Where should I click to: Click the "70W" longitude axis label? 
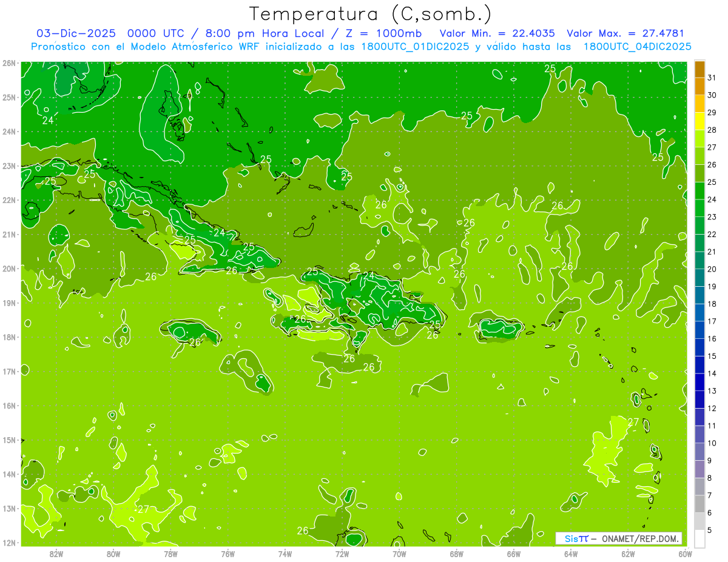pos(399,554)
